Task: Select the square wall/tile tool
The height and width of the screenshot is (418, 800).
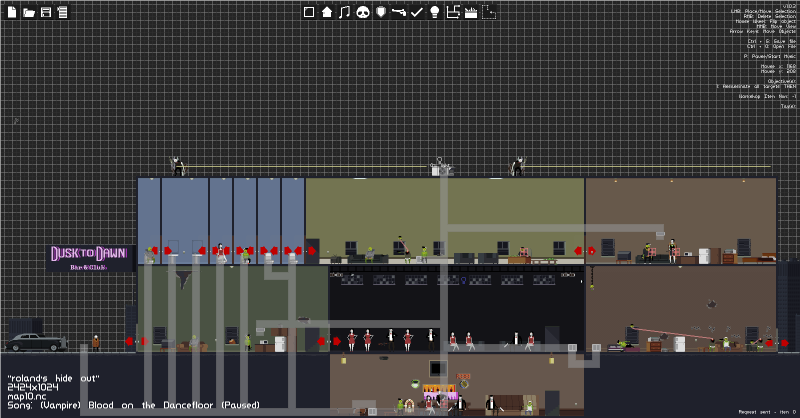Action: [x=309, y=11]
